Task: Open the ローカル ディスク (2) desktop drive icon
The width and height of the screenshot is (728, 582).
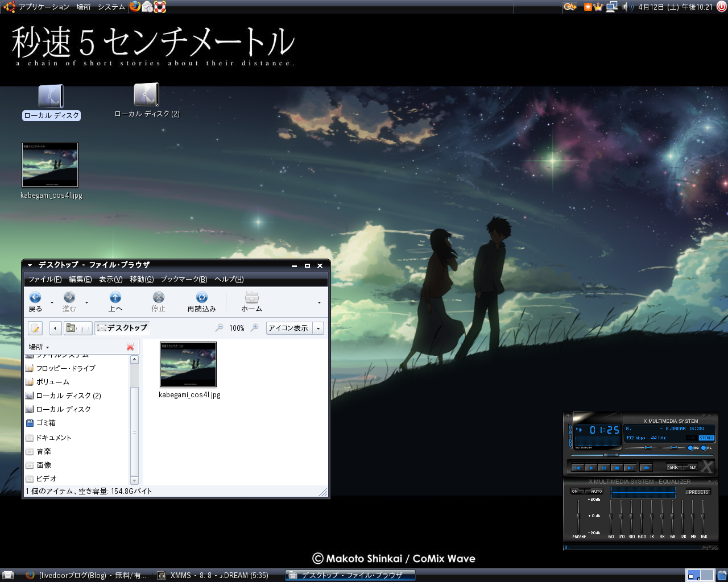Action: pyautogui.click(x=146, y=94)
